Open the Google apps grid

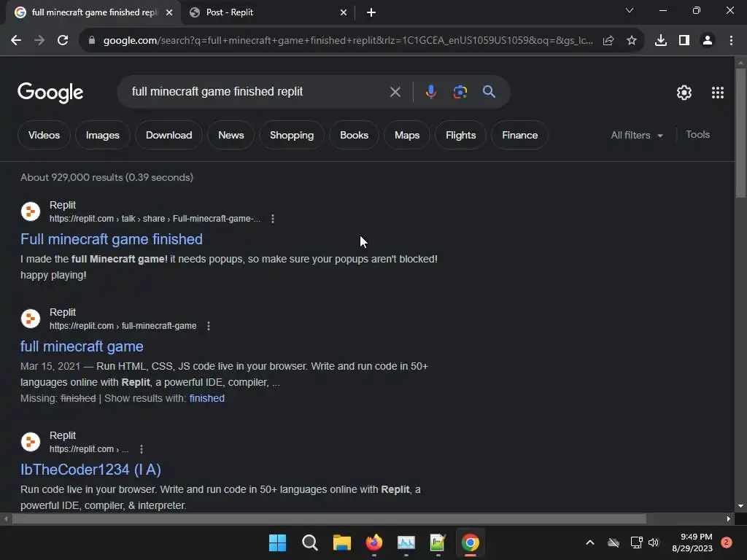tap(718, 93)
